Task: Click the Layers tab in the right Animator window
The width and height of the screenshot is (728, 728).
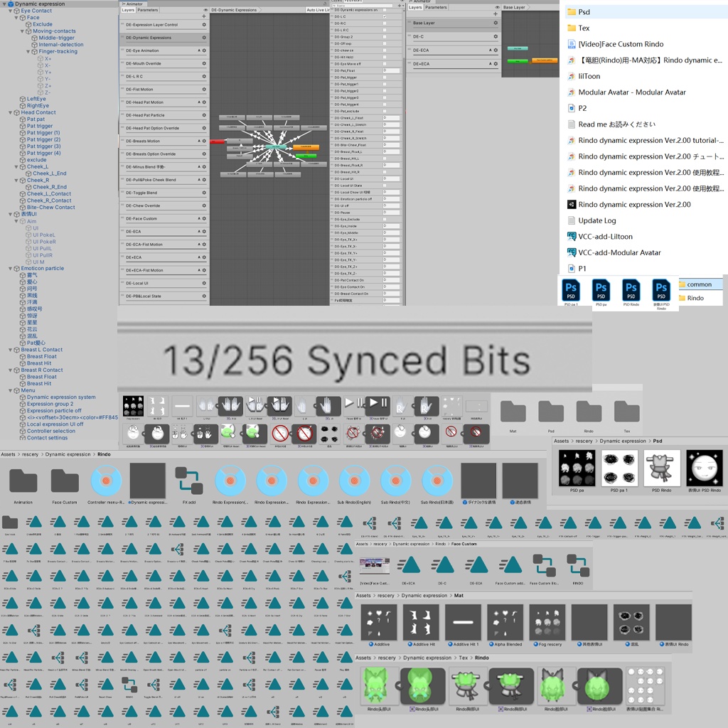Action: (415, 7)
